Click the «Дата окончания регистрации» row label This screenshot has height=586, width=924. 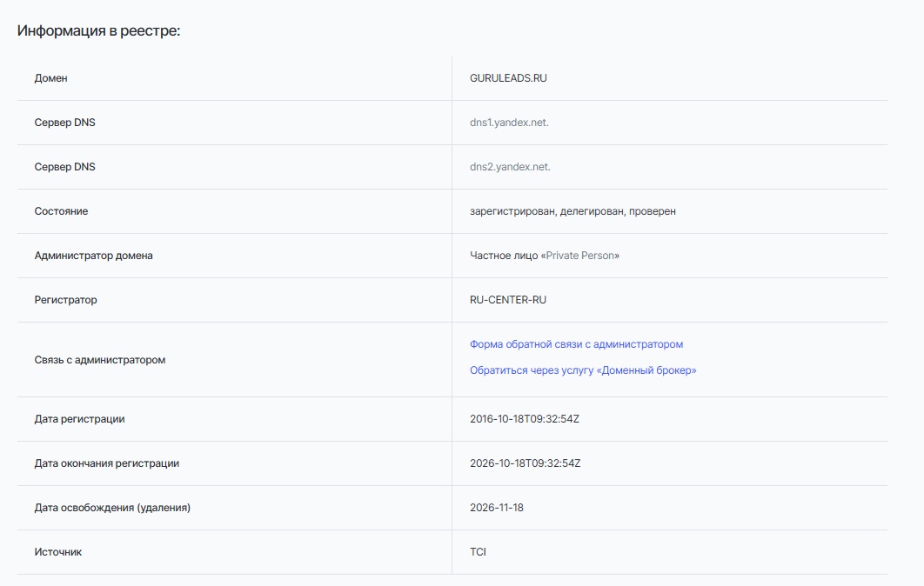[106, 463]
